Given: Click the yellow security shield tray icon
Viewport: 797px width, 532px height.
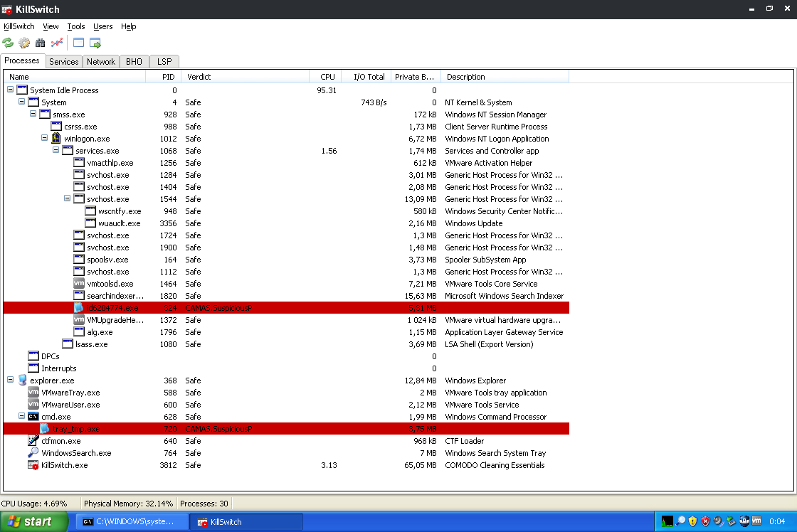Looking at the screenshot, I should (692, 521).
